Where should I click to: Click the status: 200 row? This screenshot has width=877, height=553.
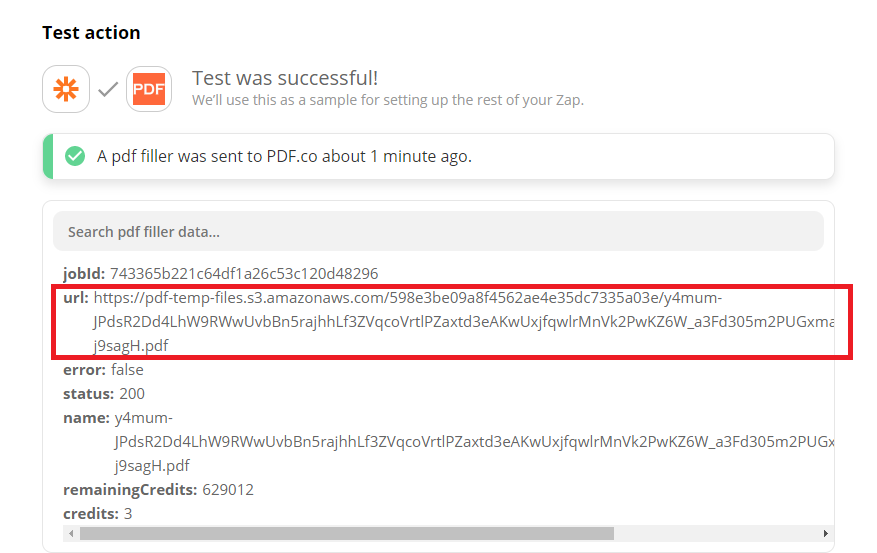tap(103, 394)
